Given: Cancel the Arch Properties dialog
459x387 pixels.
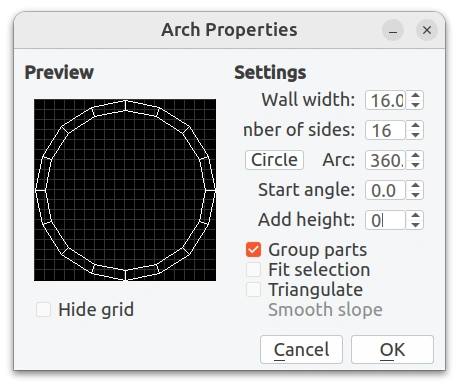Looking at the screenshot, I should [301, 350].
